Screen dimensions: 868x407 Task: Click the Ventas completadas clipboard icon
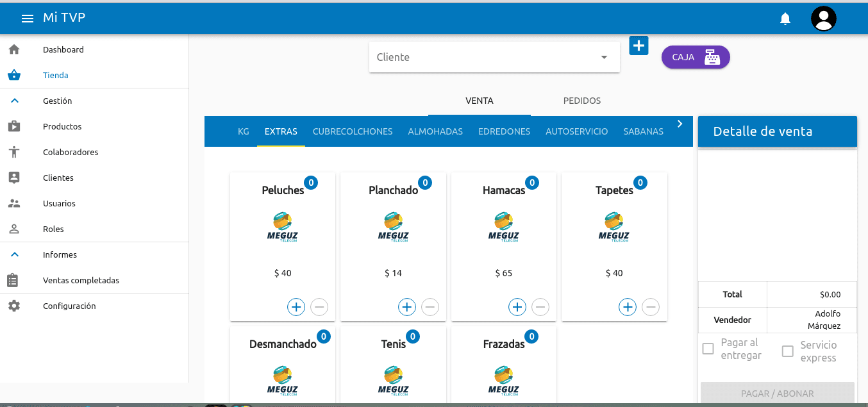[x=13, y=280]
